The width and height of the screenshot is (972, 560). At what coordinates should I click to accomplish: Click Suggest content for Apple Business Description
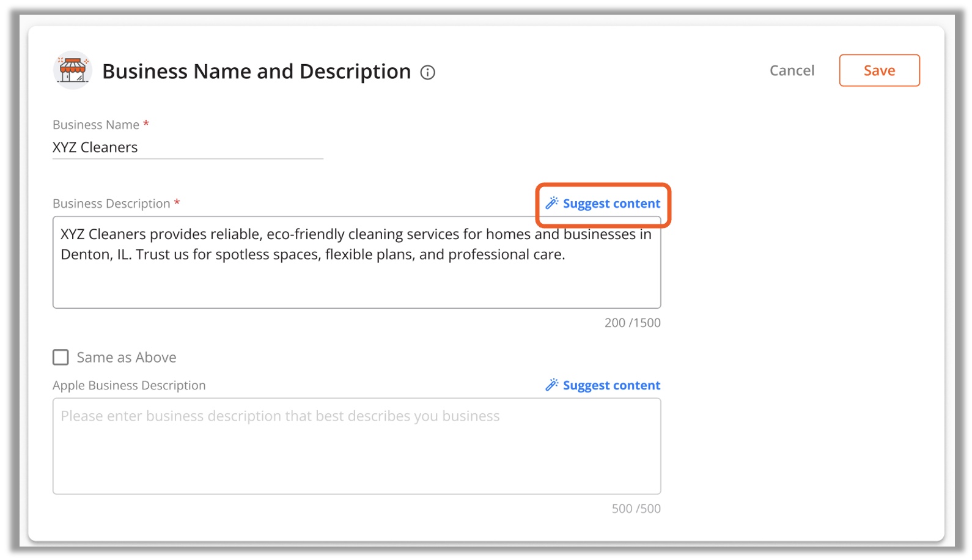pyautogui.click(x=611, y=385)
